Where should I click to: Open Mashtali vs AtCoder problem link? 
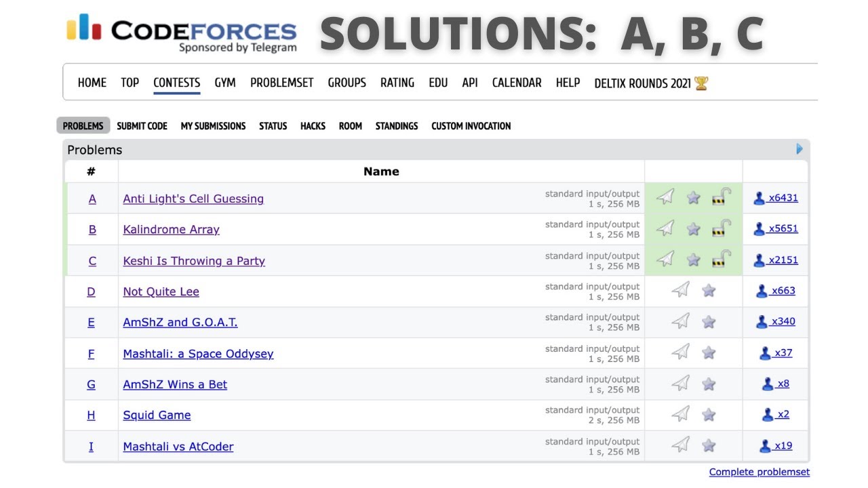178,446
